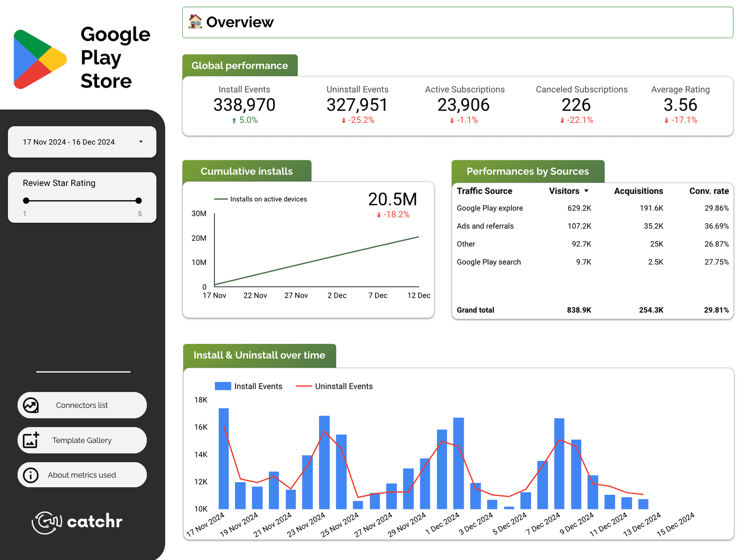The width and height of the screenshot is (746, 560).
Task: Select the Connectors list chart icon
Action: (x=30, y=405)
